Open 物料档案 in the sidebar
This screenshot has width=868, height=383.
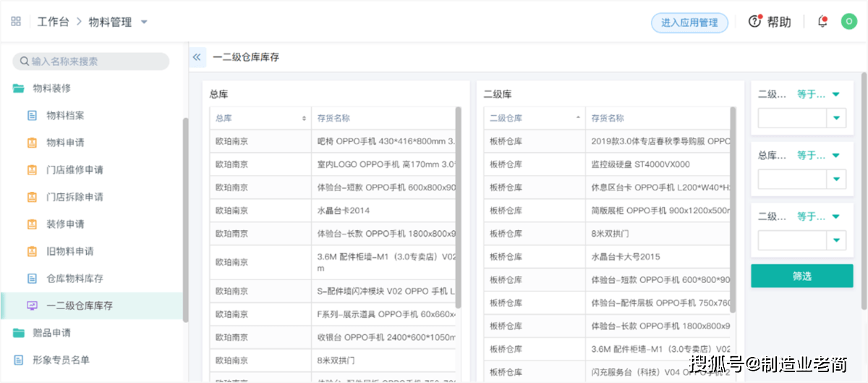point(66,116)
